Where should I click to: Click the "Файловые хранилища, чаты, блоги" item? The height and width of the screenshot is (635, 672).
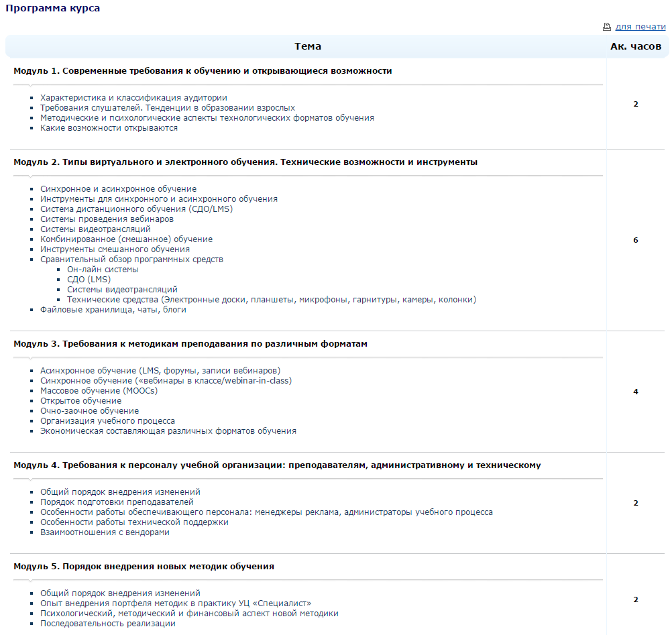pos(113,310)
